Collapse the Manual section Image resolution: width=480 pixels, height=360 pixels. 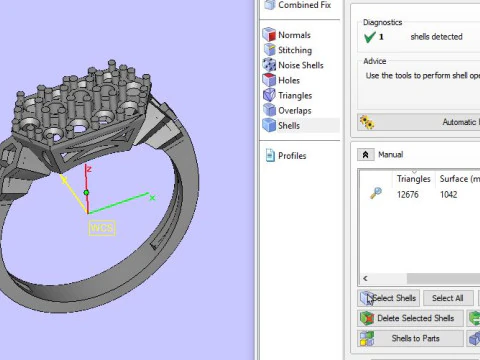pos(365,155)
